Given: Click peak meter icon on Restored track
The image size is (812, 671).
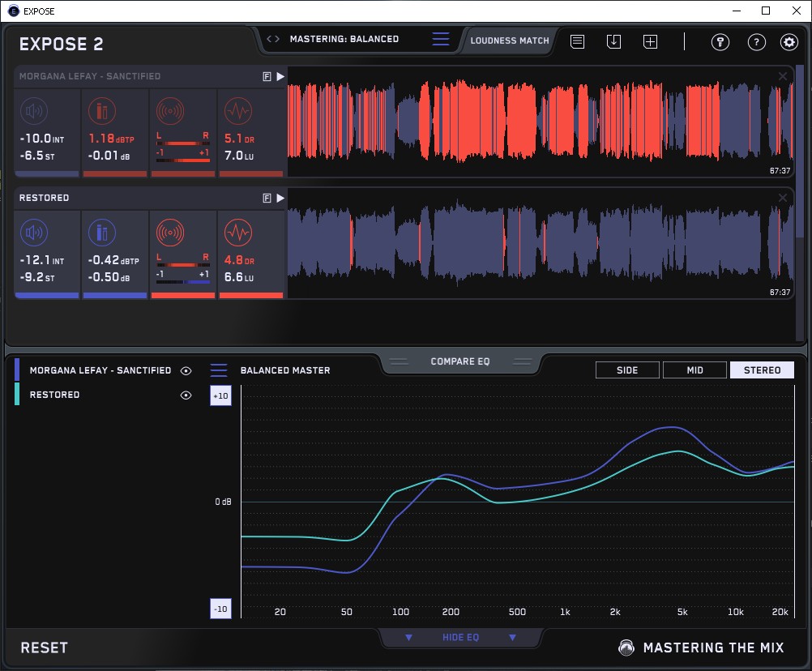Looking at the screenshot, I should click(102, 233).
